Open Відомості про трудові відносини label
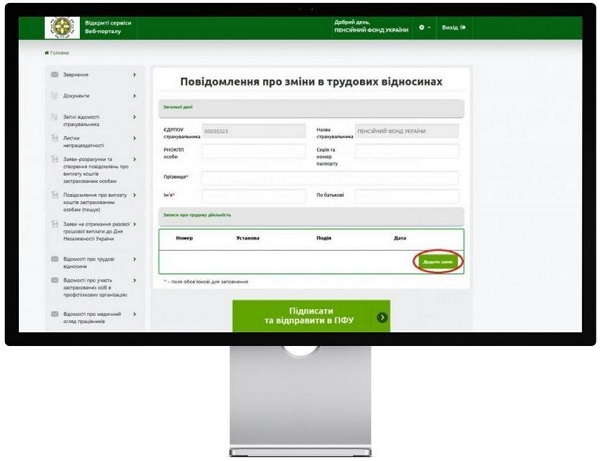The image size is (600, 461). point(89,262)
